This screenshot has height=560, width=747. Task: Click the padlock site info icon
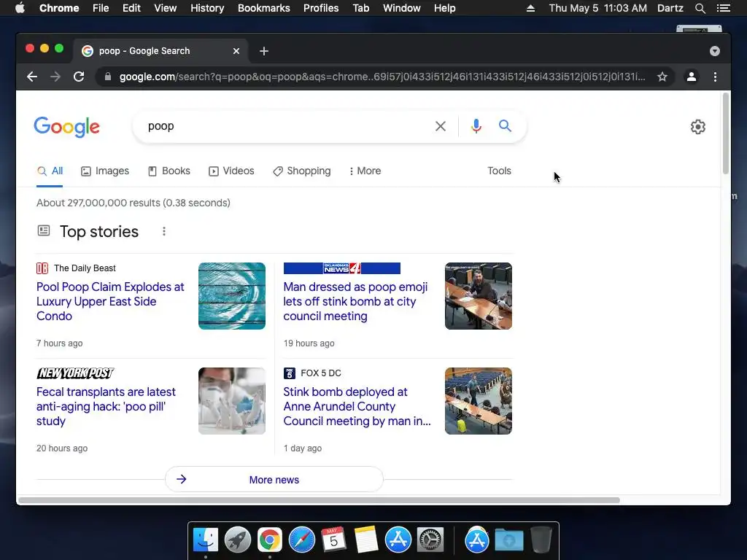point(108,77)
